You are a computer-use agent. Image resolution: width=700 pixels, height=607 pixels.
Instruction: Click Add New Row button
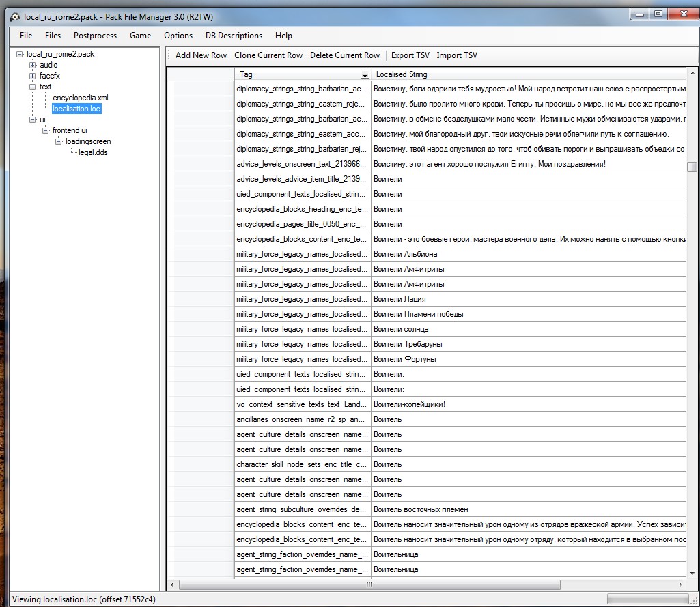(201, 55)
